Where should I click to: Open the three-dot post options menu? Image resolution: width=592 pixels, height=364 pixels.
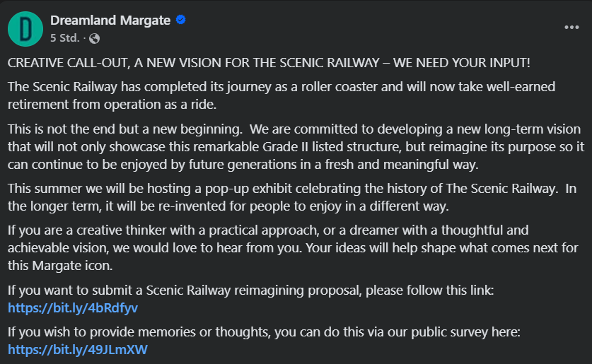571,28
